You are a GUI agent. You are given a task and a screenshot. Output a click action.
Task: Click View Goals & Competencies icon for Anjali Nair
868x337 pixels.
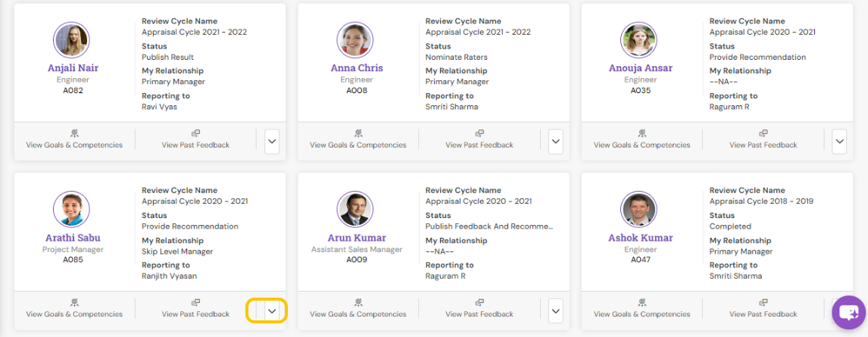click(74, 133)
